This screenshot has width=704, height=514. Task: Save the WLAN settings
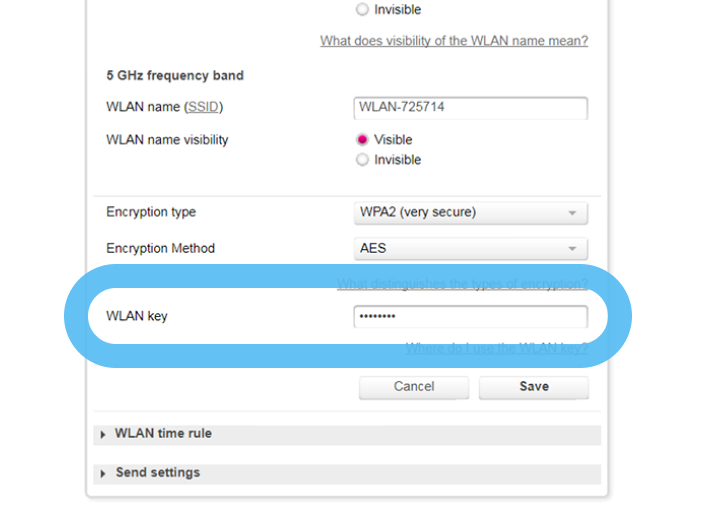coord(533,387)
